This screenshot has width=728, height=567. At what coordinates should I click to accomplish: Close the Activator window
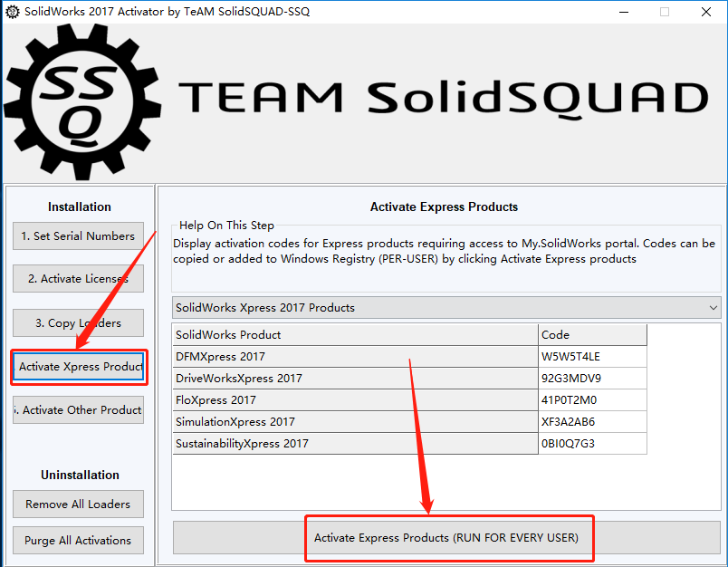coord(706,12)
